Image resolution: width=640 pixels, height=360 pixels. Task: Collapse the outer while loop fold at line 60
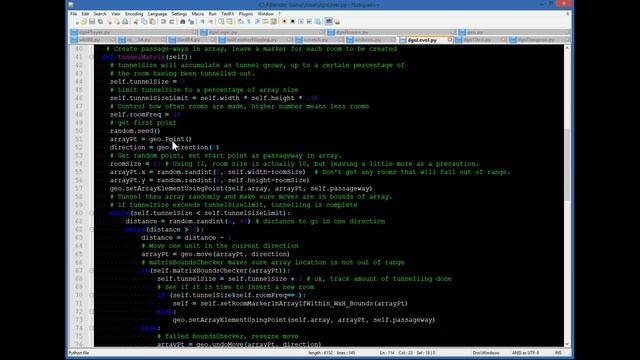(91, 213)
